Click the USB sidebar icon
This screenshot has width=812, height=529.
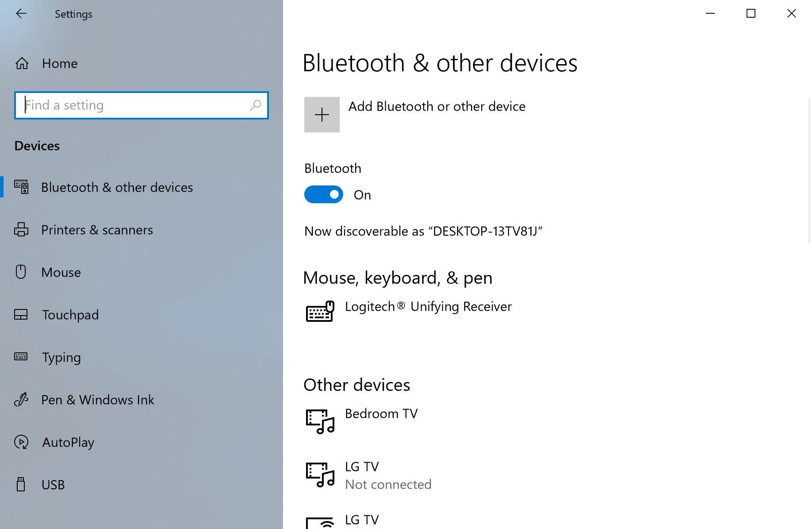click(21, 484)
